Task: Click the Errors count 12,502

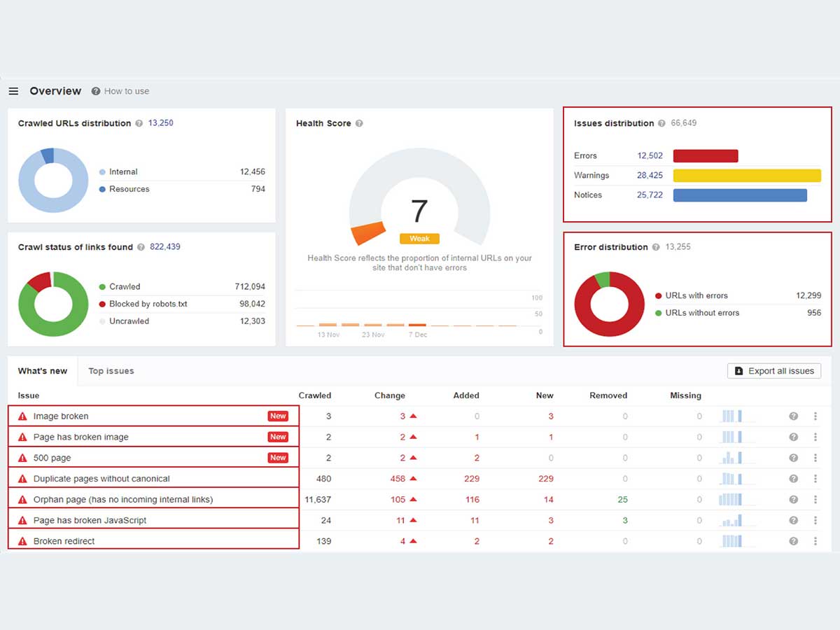Action: [x=650, y=156]
